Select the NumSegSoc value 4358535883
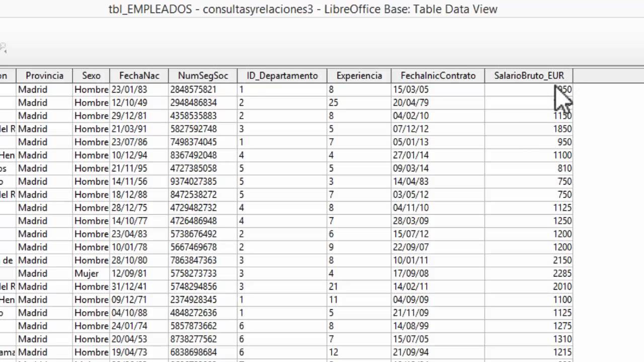 (203, 116)
